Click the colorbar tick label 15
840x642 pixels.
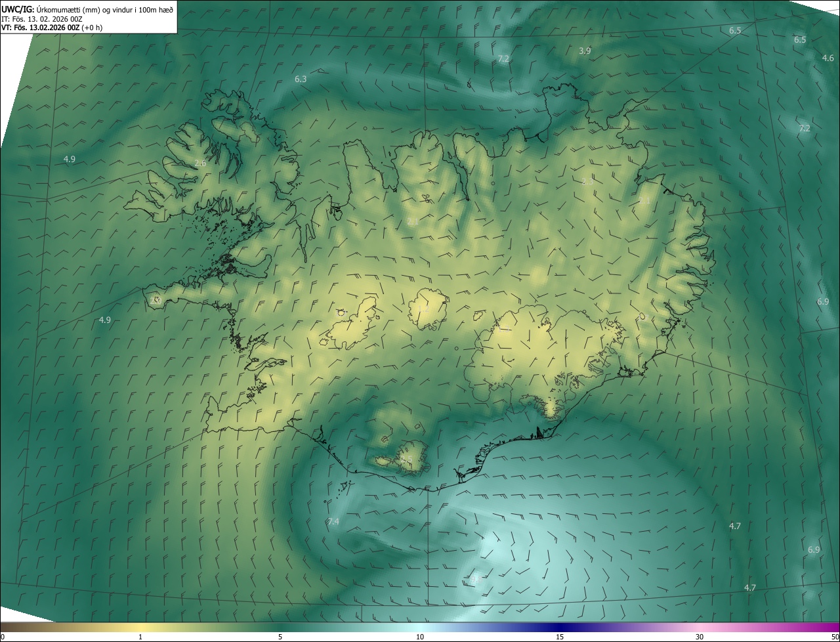click(560, 637)
